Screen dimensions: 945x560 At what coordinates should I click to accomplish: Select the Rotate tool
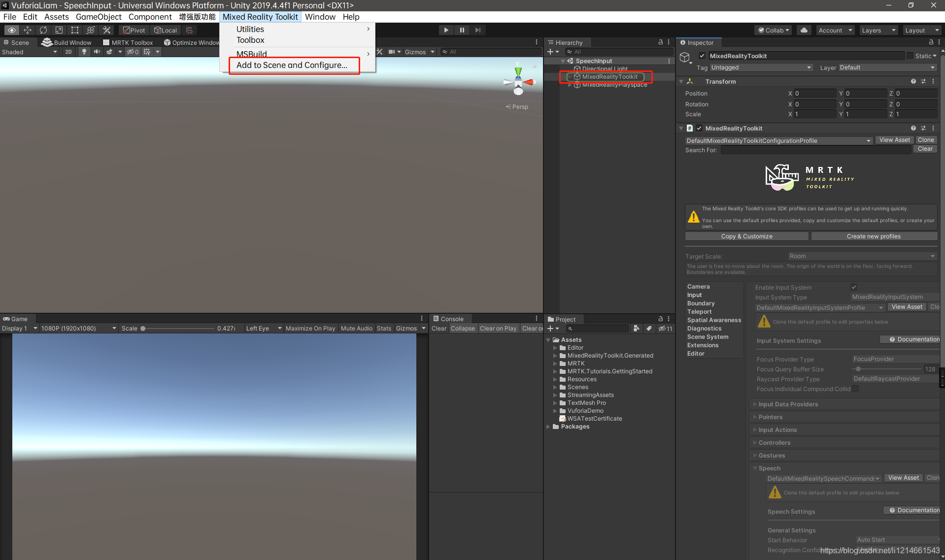43,30
